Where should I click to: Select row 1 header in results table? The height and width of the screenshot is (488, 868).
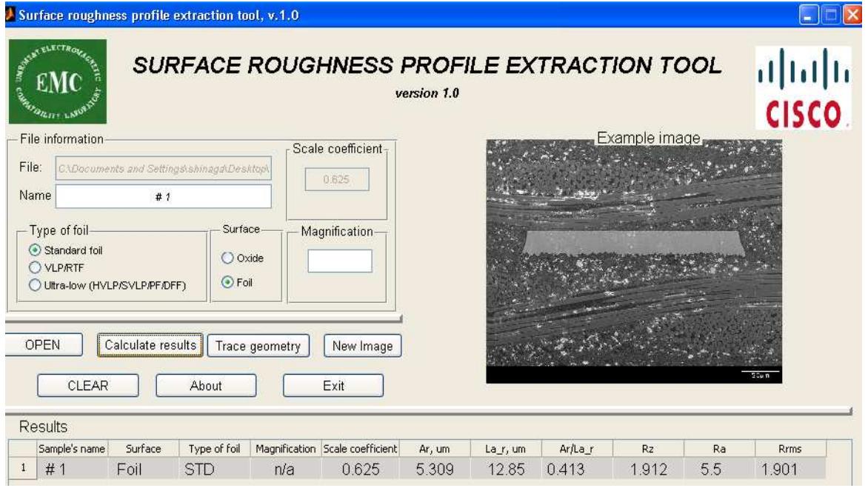[x=23, y=468]
